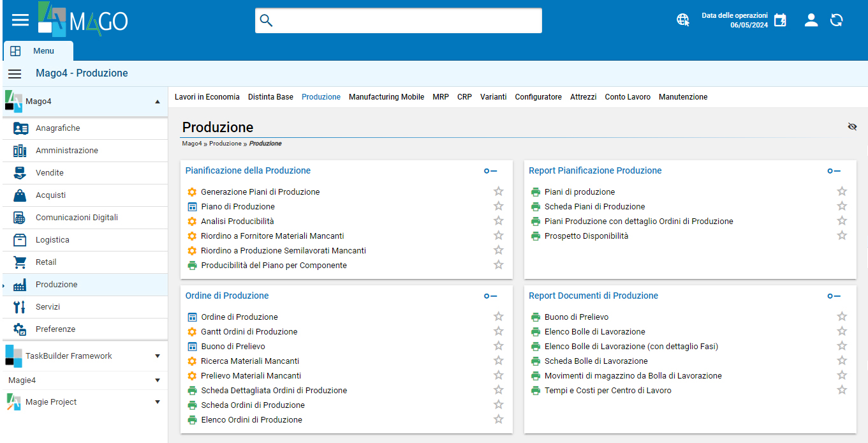
Task: Toggle sidebar with hamburger next to Mago4 - Produzione
Action: pyautogui.click(x=15, y=73)
